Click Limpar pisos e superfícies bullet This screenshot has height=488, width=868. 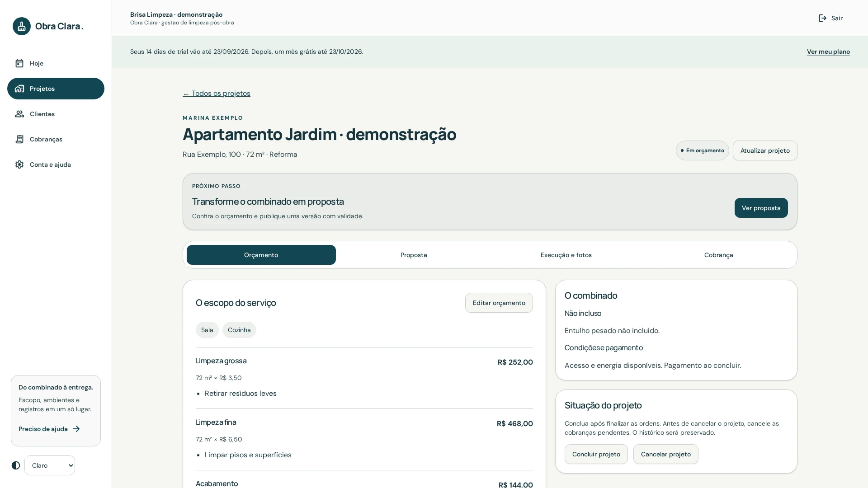point(248,455)
